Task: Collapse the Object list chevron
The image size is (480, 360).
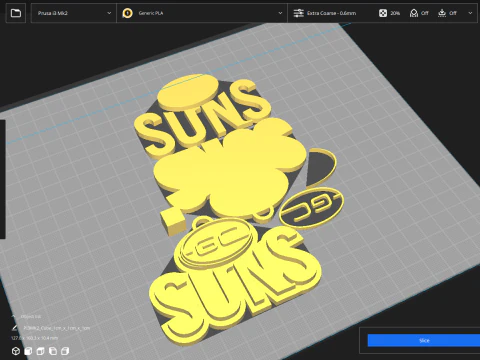Action: point(14,316)
